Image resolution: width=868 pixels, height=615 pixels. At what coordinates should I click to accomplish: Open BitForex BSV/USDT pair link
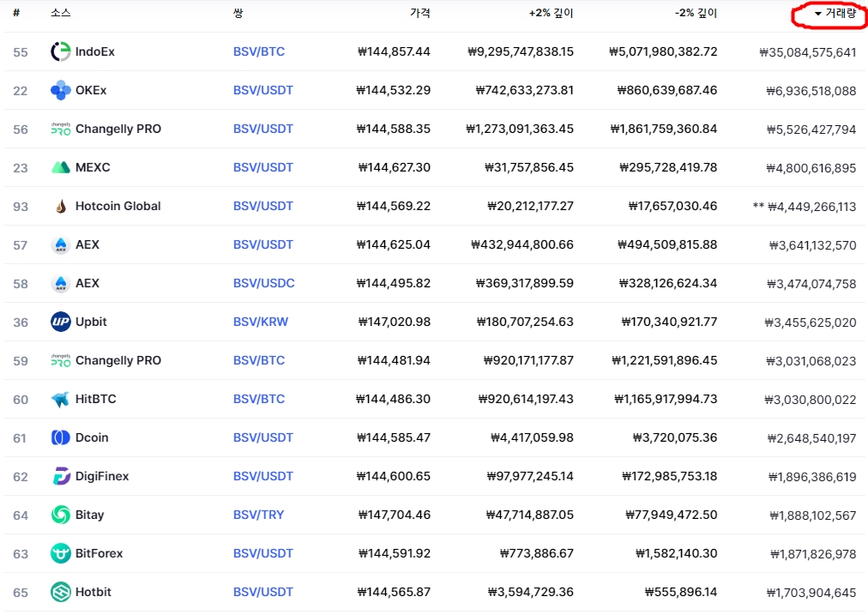263,553
